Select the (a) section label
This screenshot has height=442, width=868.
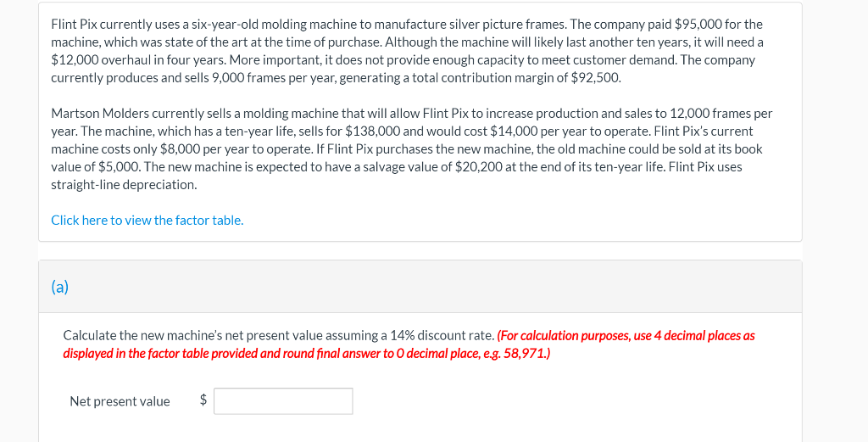[x=60, y=287]
